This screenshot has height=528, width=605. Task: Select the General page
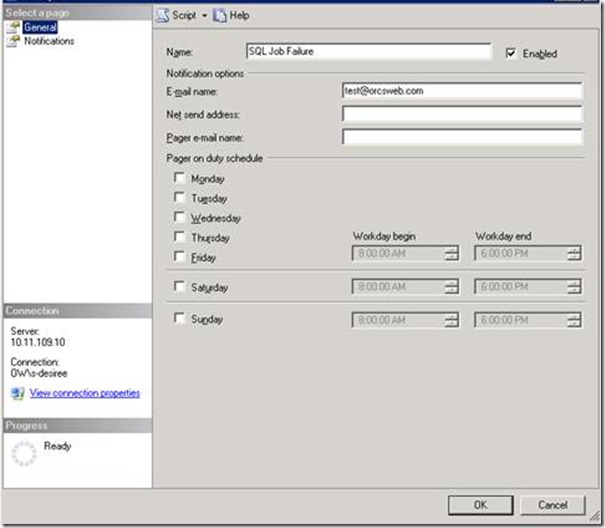[39, 28]
